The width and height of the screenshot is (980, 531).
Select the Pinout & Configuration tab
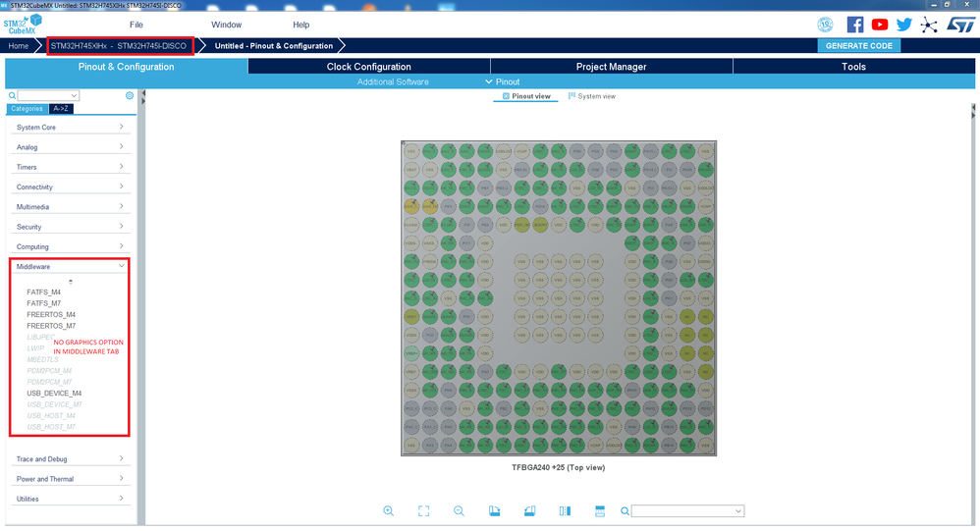pos(127,66)
